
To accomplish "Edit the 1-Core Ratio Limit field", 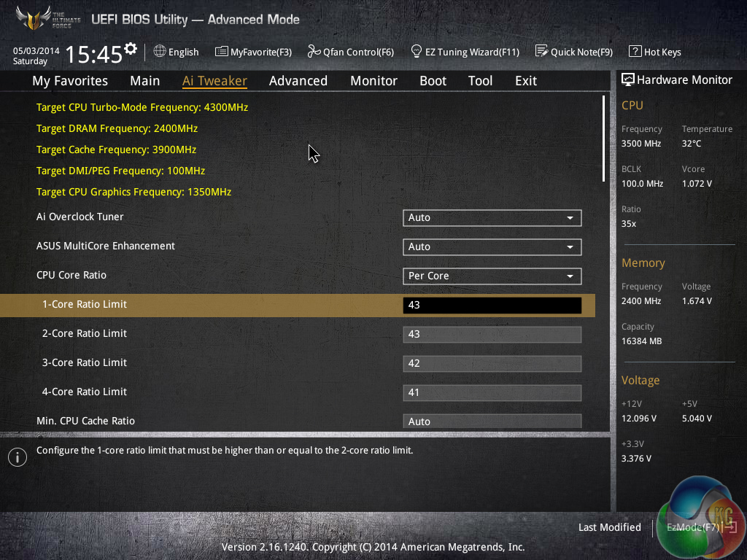I will pos(492,306).
